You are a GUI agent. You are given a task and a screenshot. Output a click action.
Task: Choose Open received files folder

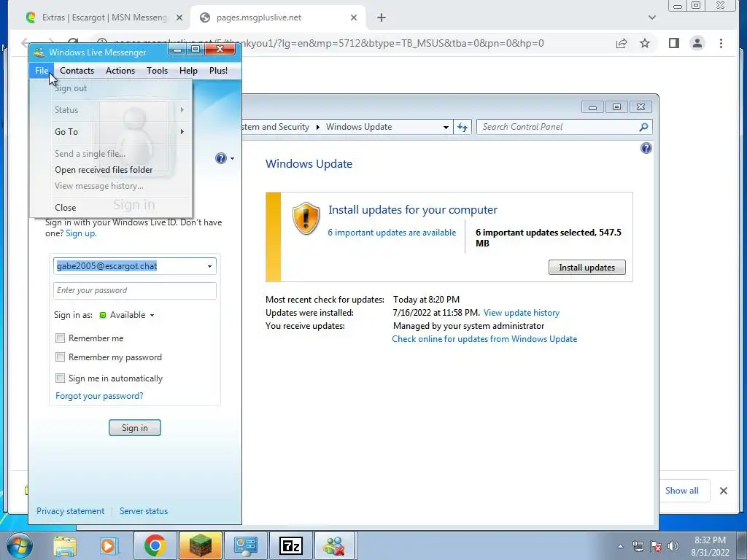point(104,169)
